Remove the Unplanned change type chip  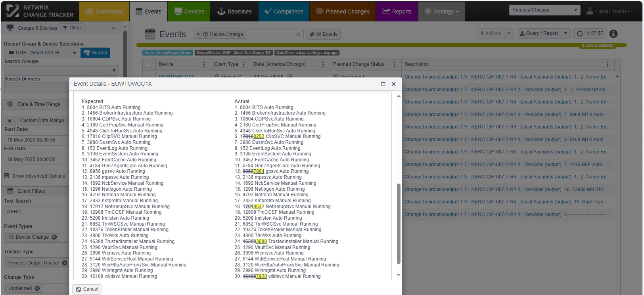point(37,288)
